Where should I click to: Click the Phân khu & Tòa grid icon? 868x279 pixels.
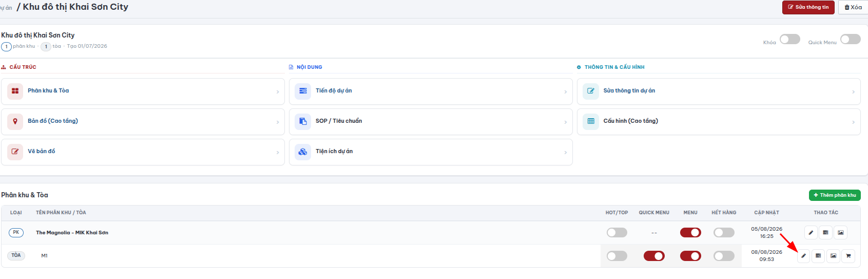click(x=15, y=91)
